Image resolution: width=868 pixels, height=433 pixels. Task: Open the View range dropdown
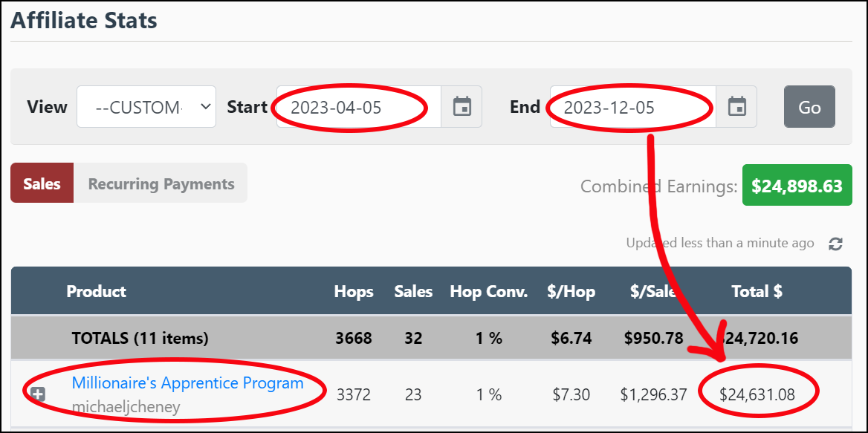[x=146, y=107]
